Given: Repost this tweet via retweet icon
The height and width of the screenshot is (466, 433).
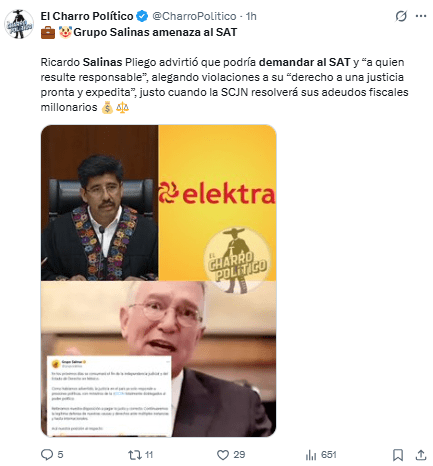Looking at the screenshot, I should pyautogui.click(x=135, y=455).
